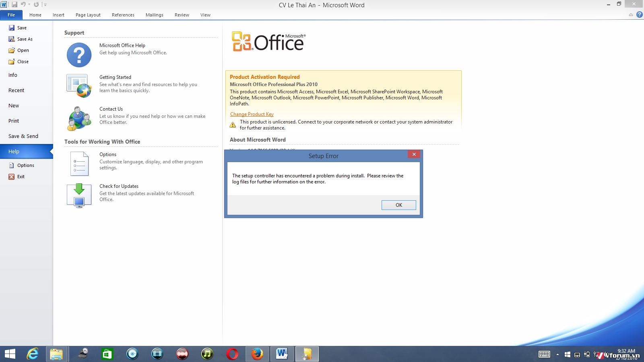Click the film strip video taskbar icon
The height and width of the screenshot is (362, 644).
(x=157, y=354)
